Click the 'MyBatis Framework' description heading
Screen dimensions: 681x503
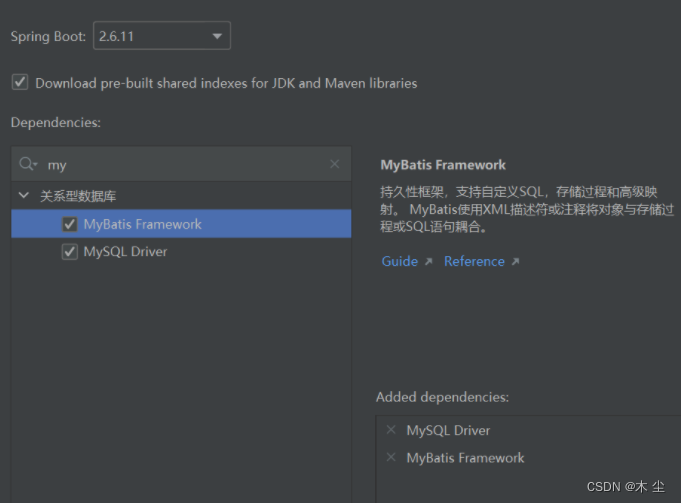coord(443,165)
